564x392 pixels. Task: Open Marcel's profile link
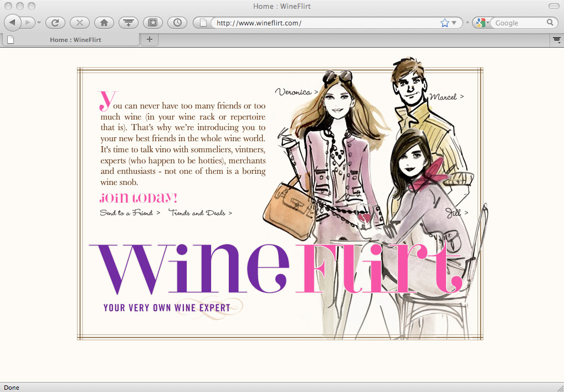click(x=447, y=97)
